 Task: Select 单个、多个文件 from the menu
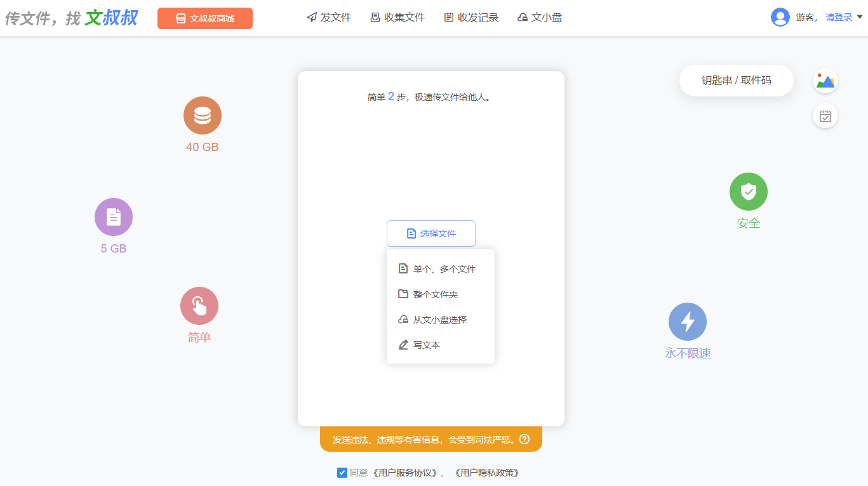point(444,269)
